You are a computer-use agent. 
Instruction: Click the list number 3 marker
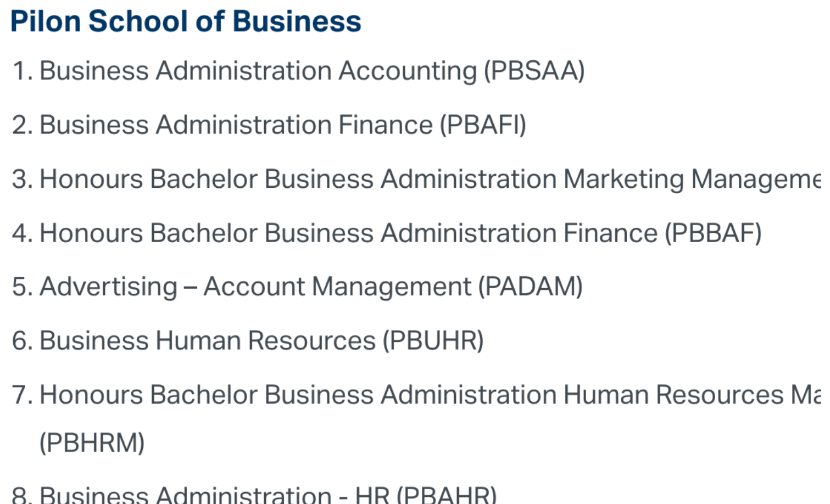21,179
